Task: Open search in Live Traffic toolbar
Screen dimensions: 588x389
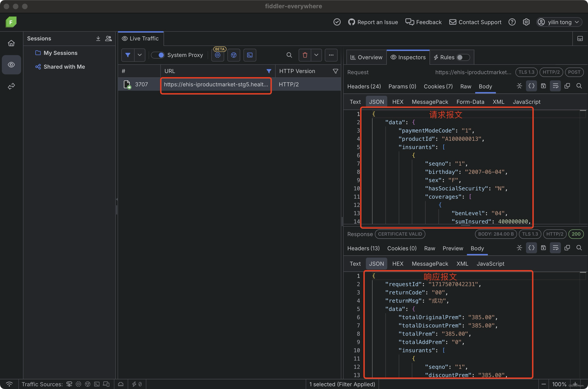Action: click(289, 55)
